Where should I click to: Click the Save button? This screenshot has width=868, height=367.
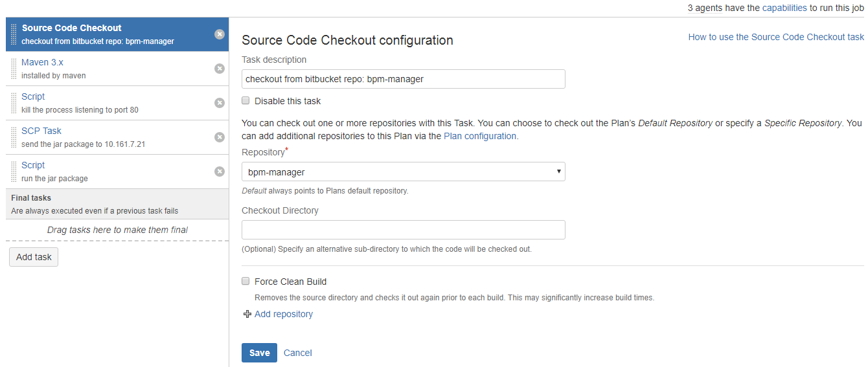[259, 353]
